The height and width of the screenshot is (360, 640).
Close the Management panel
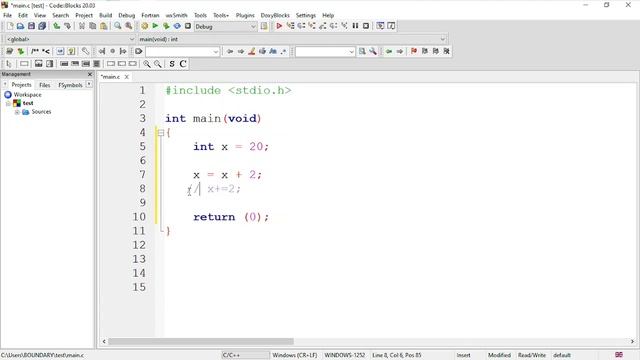[x=90, y=74]
